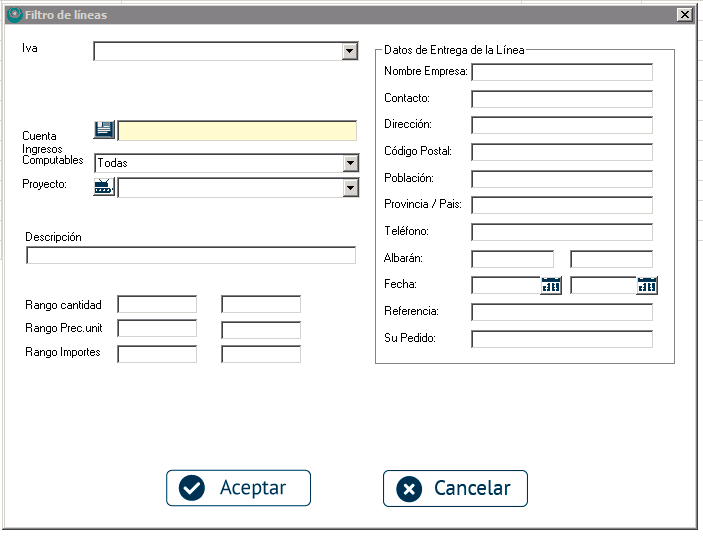
Task: Click the Su Pedido text field
Action: tap(562, 339)
